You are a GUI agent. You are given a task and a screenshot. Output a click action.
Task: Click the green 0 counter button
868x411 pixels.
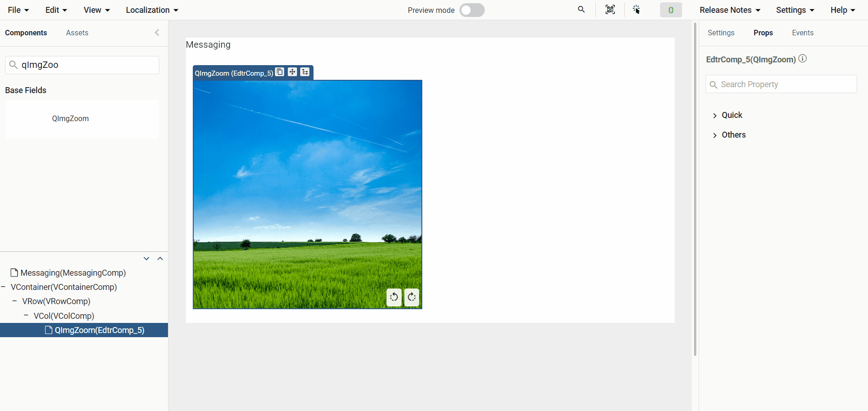point(671,10)
